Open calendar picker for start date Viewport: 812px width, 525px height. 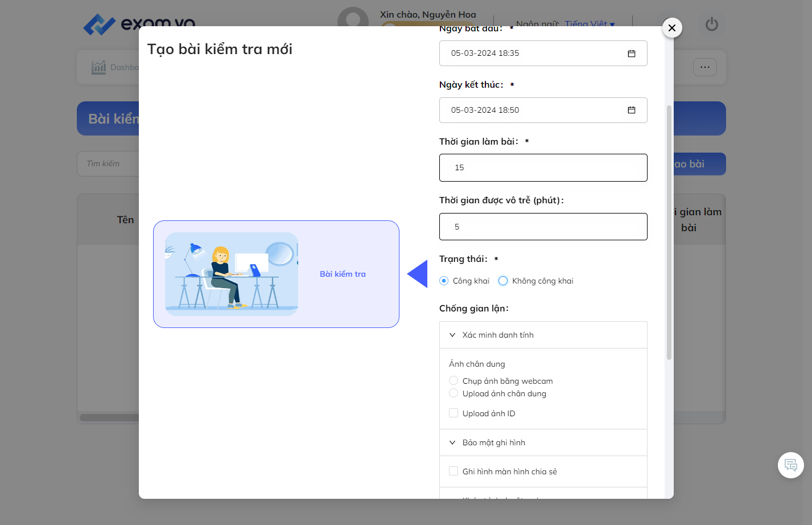pos(632,54)
